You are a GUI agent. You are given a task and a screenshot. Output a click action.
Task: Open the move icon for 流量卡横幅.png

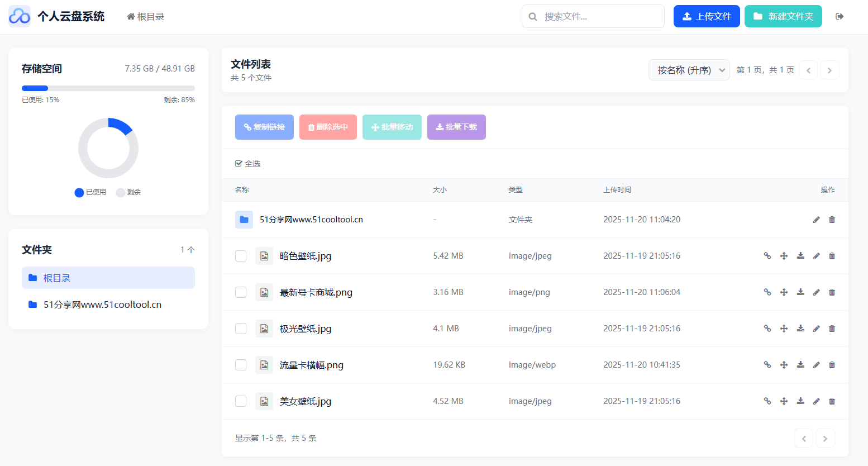pyautogui.click(x=784, y=364)
